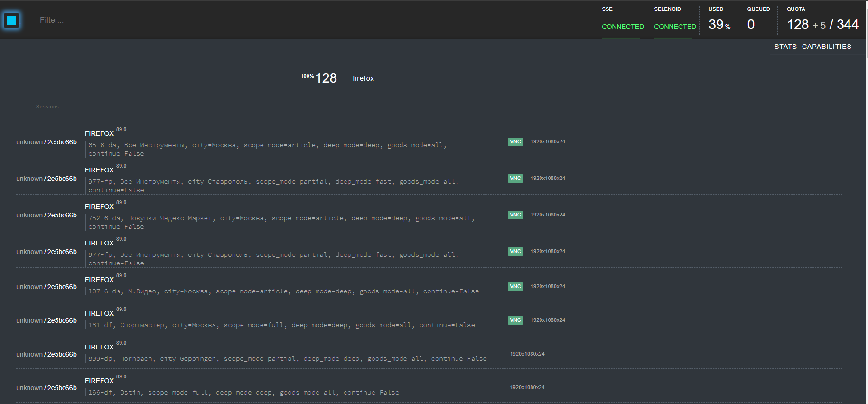This screenshot has height=404, width=868.
Task: Open session link unknown / 2e5bc66b for 166-df Ostin
Action: [47, 388]
